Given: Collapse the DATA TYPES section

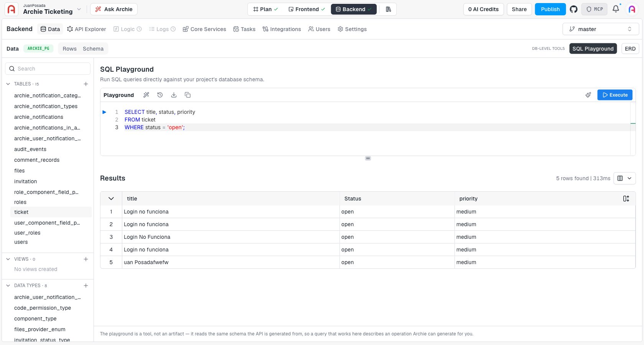Looking at the screenshot, I should (8, 286).
